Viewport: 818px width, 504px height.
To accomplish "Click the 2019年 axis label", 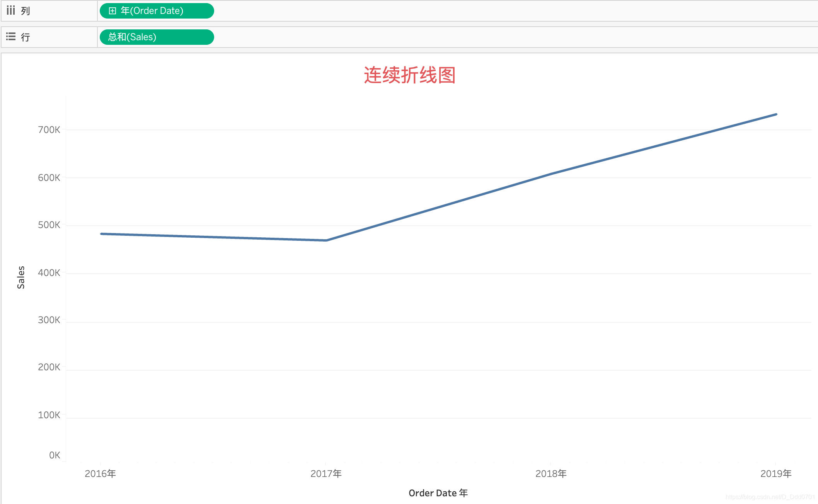I will coord(776,473).
